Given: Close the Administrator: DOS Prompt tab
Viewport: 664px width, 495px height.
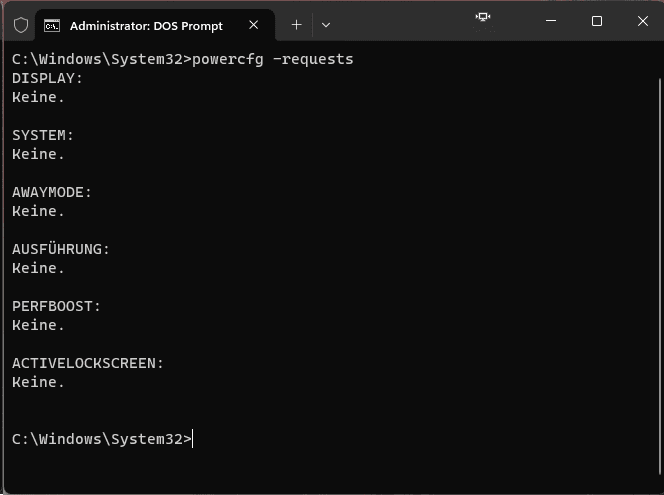Looking at the screenshot, I should pyautogui.click(x=254, y=25).
